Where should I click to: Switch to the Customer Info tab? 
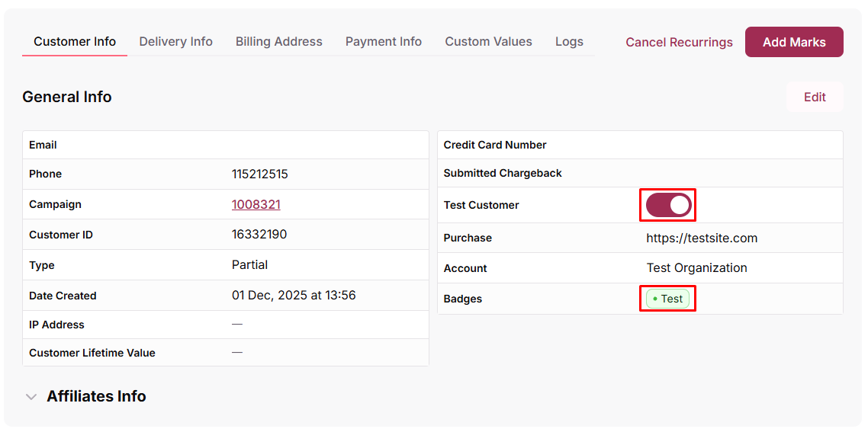click(x=75, y=41)
